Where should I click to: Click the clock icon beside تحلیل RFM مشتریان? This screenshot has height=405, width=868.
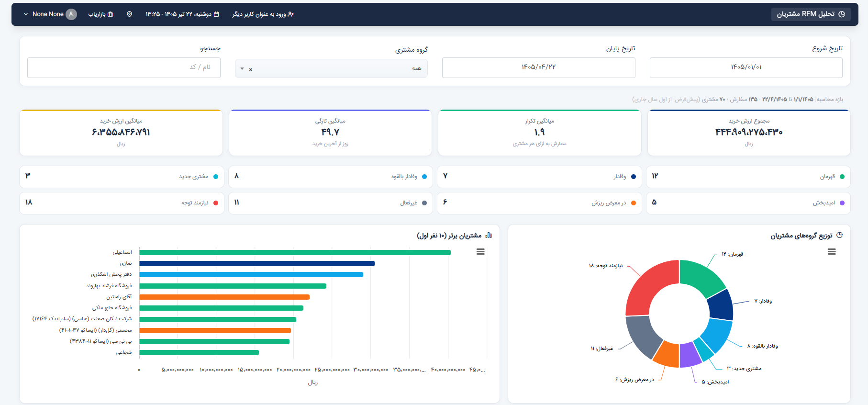pos(842,14)
